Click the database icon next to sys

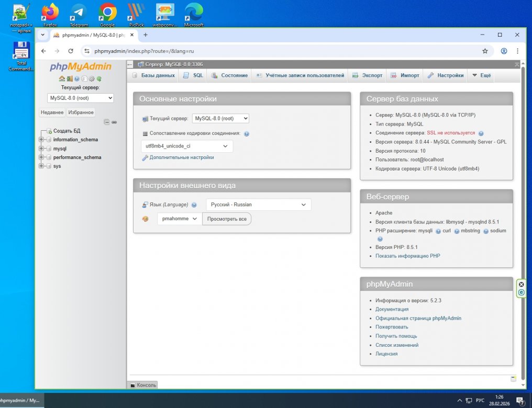49,166
